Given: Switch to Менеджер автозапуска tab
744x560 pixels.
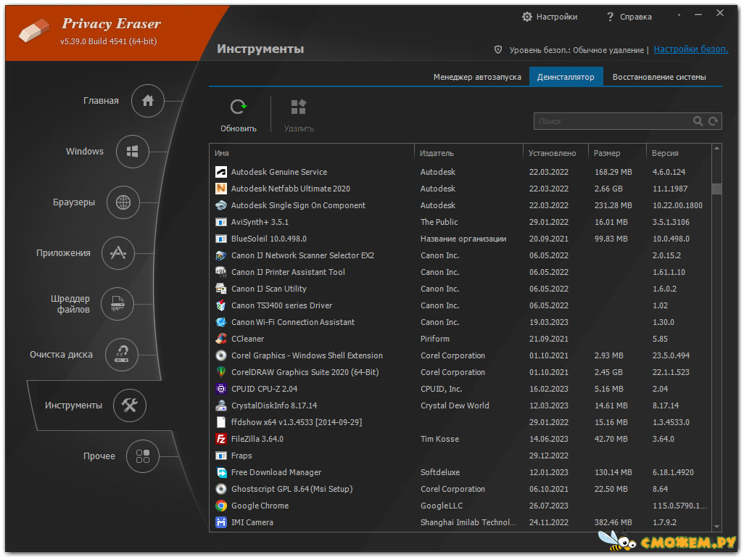Looking at the screenshot, I should pyautogui.click(x=477, y=77).
